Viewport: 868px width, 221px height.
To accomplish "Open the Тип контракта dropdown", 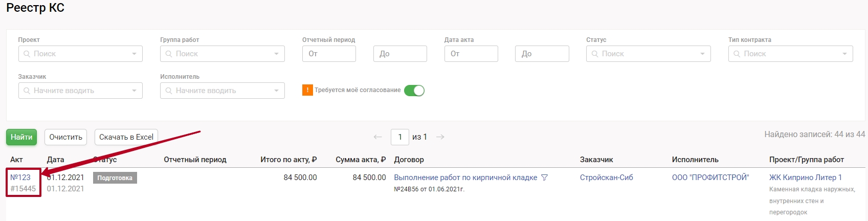I will coord(790,54).
